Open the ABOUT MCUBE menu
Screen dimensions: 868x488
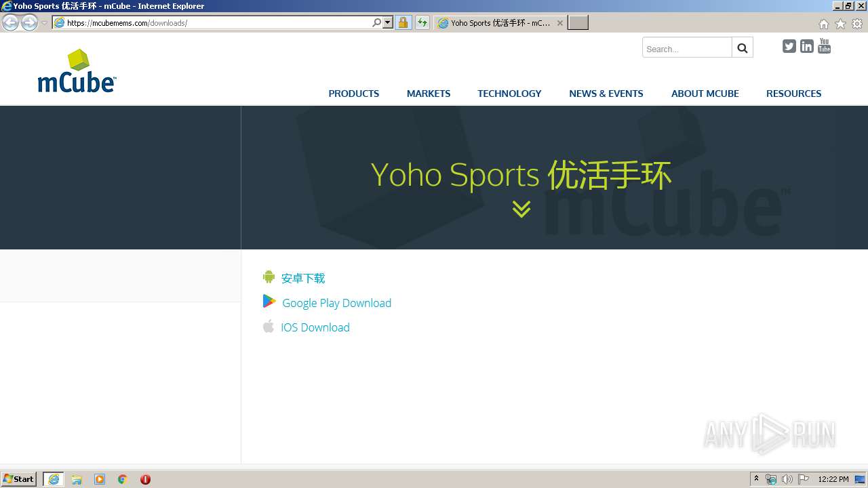(705, 94)
